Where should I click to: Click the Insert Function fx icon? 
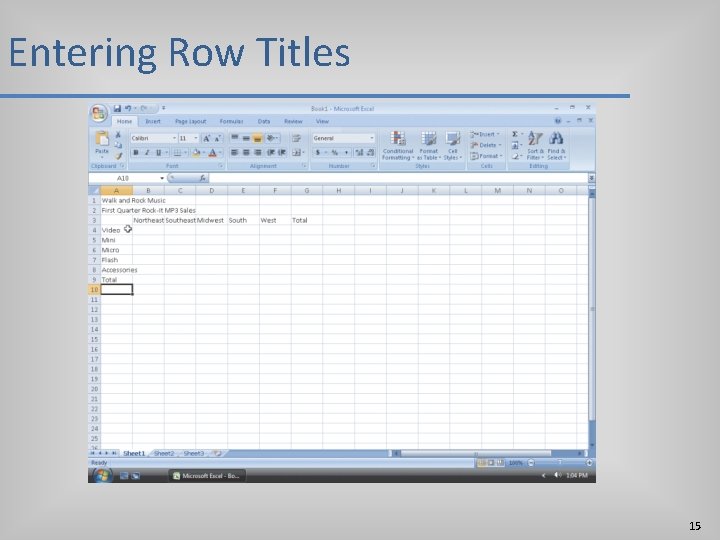(202, 178)
